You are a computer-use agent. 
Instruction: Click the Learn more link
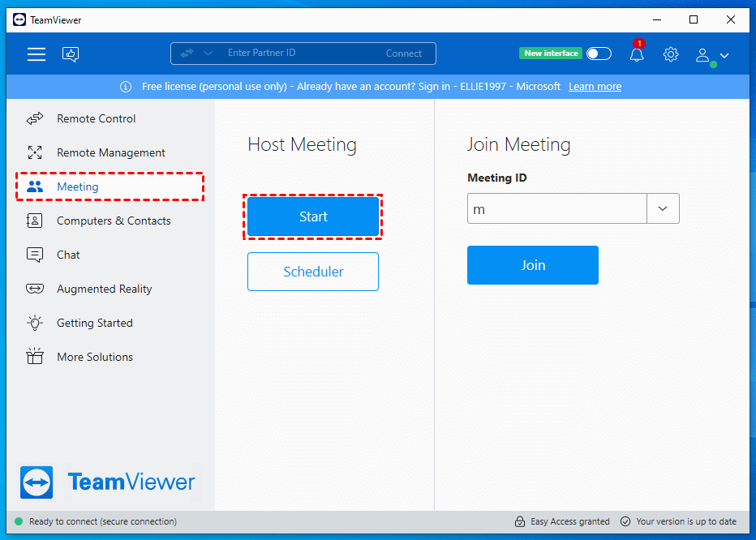click(595, 87)
